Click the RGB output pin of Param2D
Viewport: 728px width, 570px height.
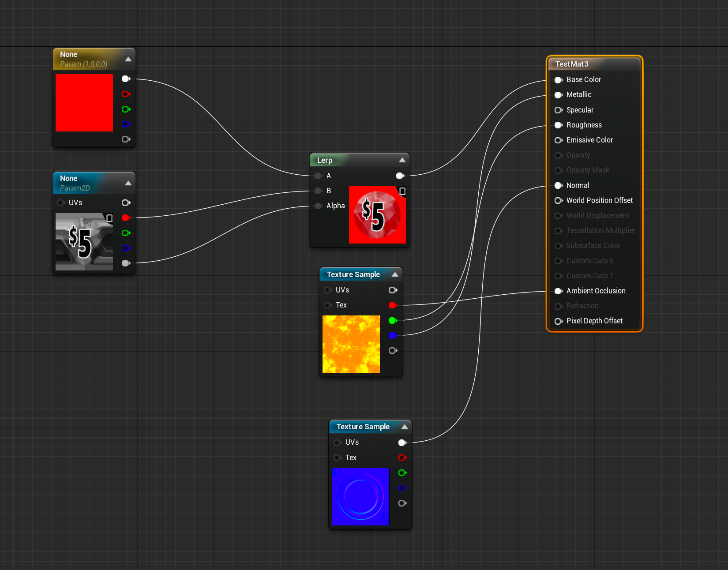click(x=126, y=203)
